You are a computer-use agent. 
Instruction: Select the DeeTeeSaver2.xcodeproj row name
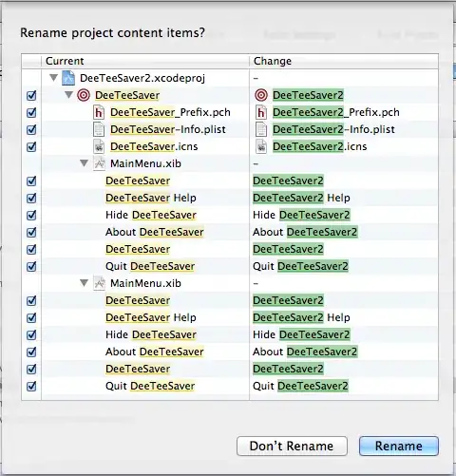142,78
